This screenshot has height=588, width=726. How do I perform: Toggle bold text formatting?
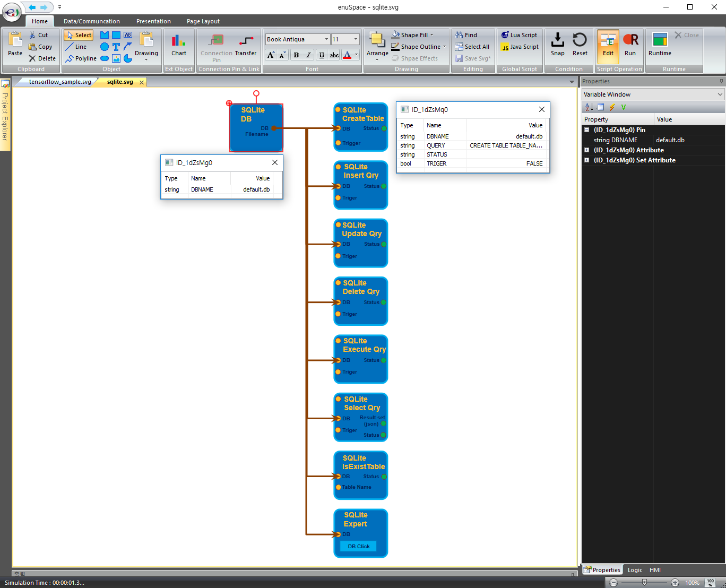pyautogui.click(x=296, y=55)
